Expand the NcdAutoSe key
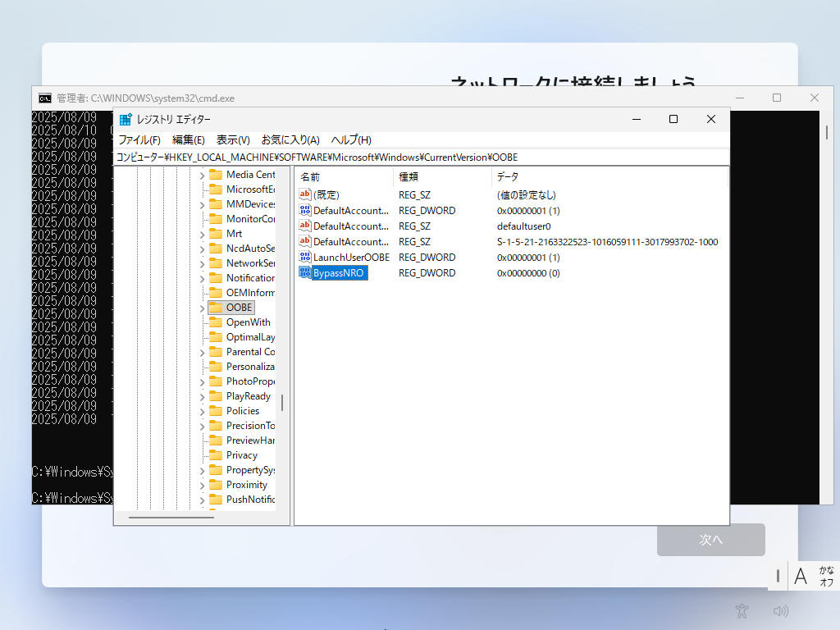 tap(202, 249)
